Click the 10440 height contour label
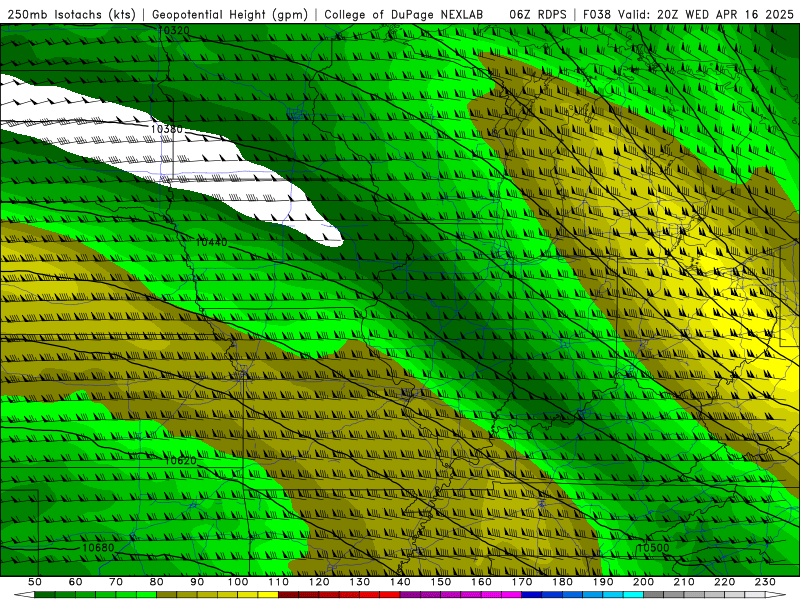Viewport: 800px width, 600px height. click(x=212, y=242)
